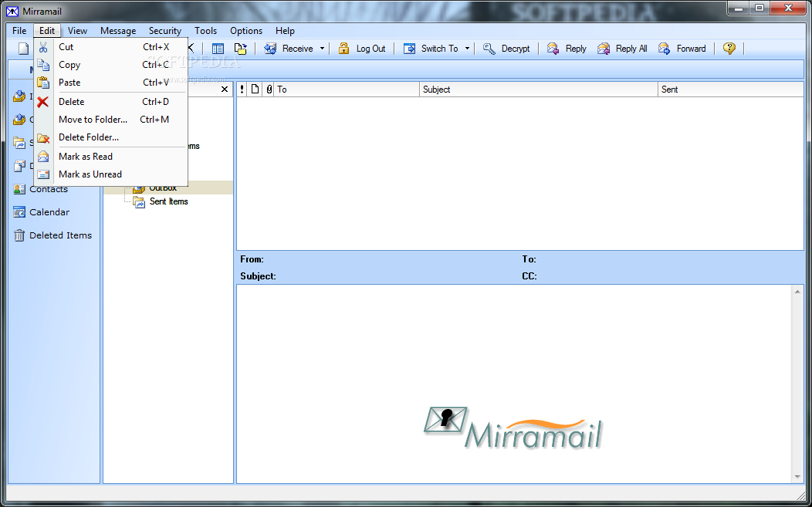Viewport: 812px width, 507px height.
Task: Click the Reply All envelope icon
Action: [x=604, y=49]
